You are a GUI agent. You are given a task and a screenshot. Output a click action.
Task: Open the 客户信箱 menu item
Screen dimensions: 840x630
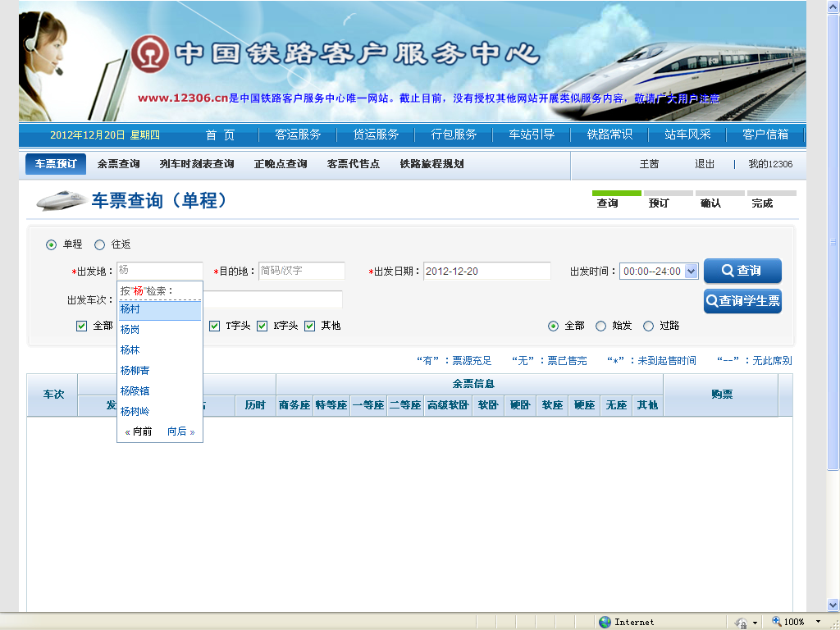point(765,135)
